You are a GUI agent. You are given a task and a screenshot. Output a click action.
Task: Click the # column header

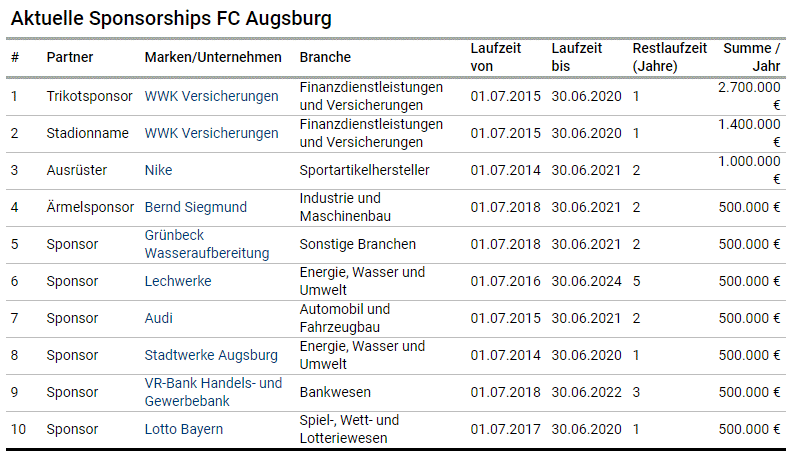15,57
